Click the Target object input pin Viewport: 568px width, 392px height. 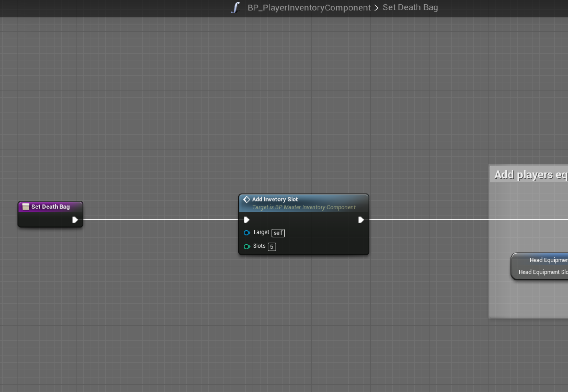tap(247, 233)
